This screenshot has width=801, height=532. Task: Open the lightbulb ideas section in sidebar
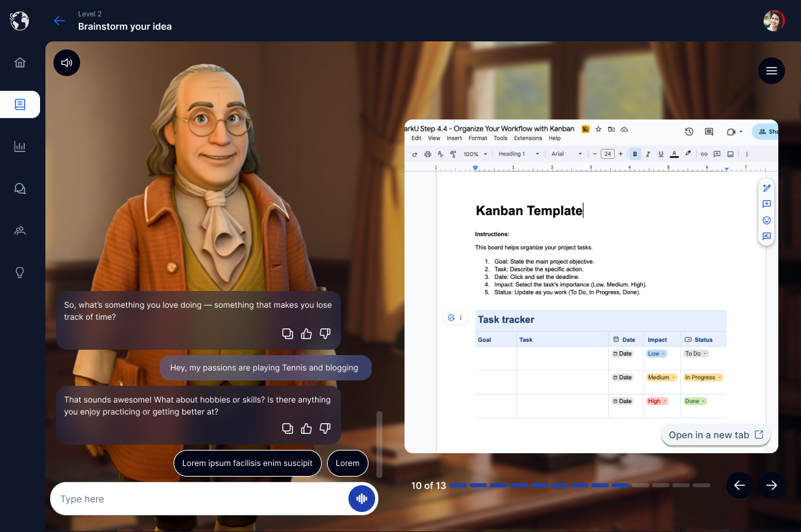[20, 272]
